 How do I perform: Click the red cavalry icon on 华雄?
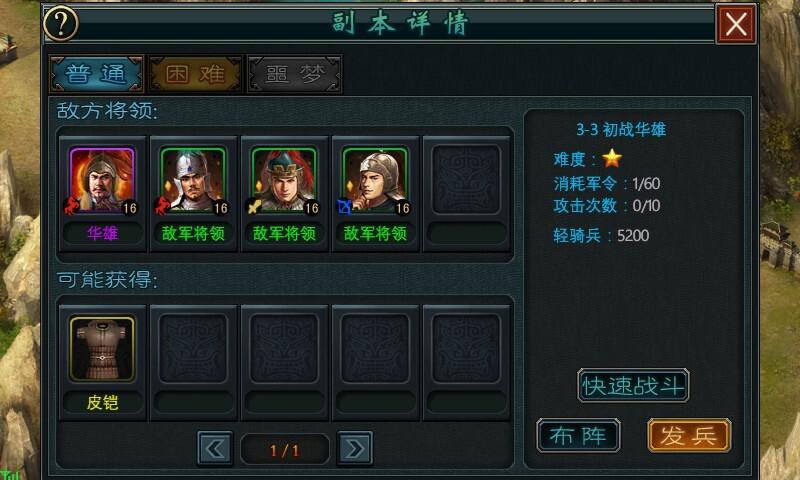[x=71, y=206]
